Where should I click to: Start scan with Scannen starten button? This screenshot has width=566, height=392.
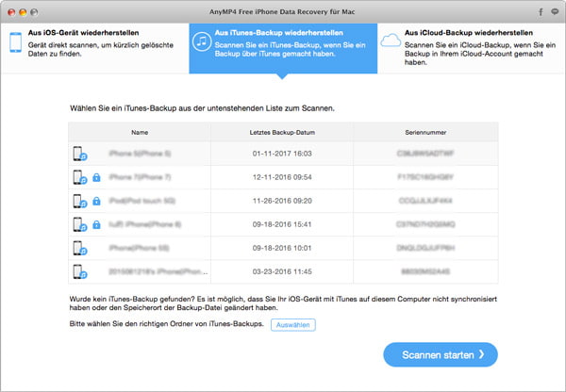coord(441,354)
